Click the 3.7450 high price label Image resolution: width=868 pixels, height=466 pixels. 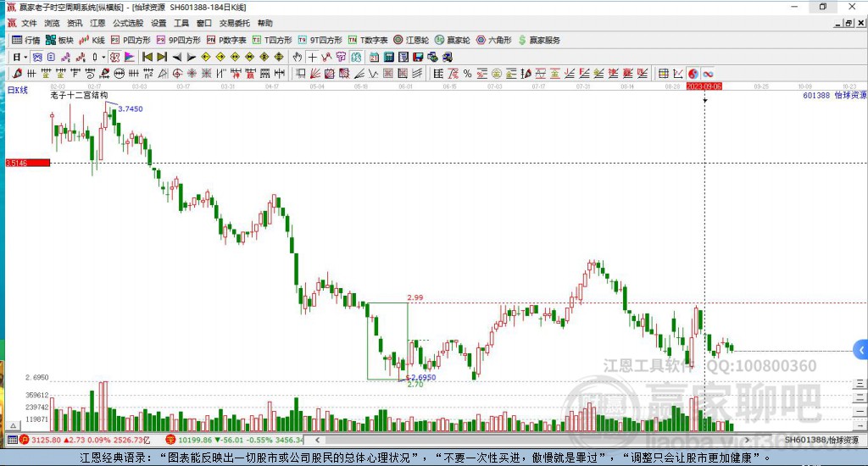(x=130, y=109)
